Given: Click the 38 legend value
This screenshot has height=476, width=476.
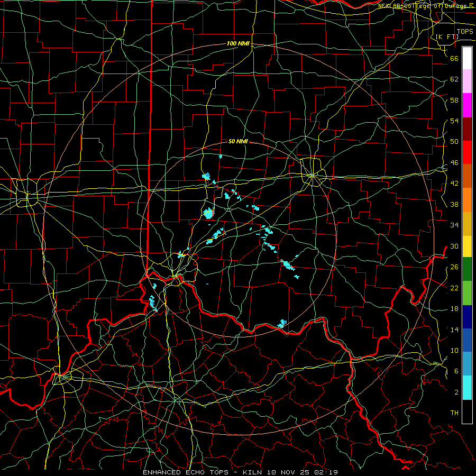Looking at the screenshot, I should tap(454, 204).
